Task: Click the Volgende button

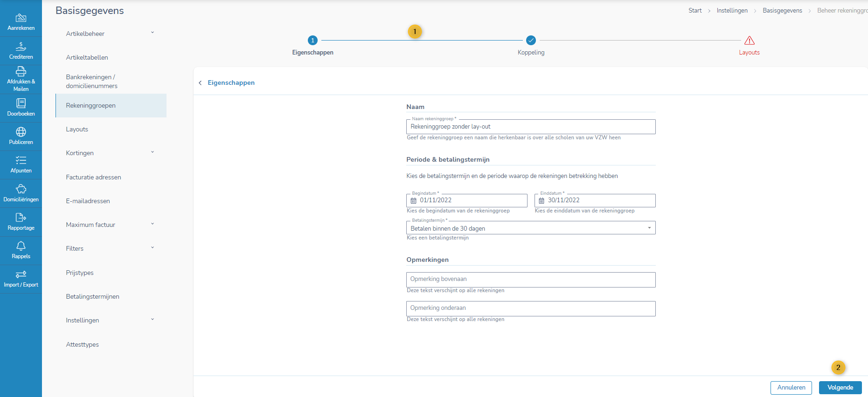Action: (840, 388)
